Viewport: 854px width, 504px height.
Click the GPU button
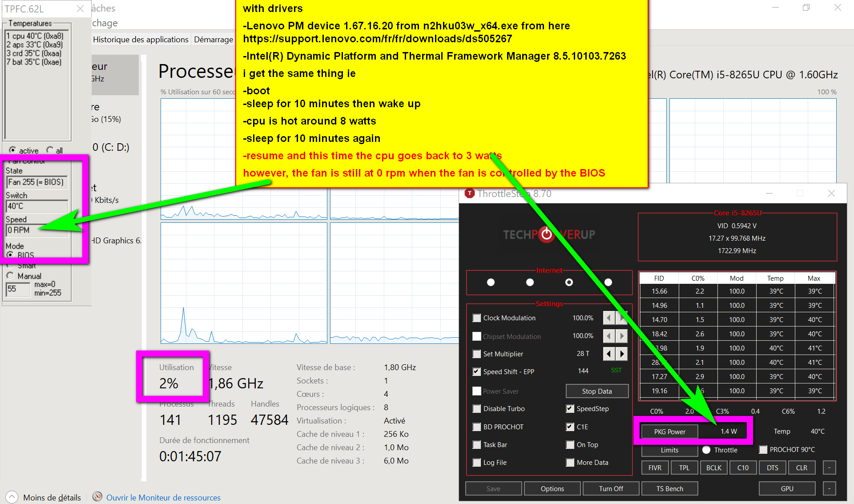pos(787,488)
